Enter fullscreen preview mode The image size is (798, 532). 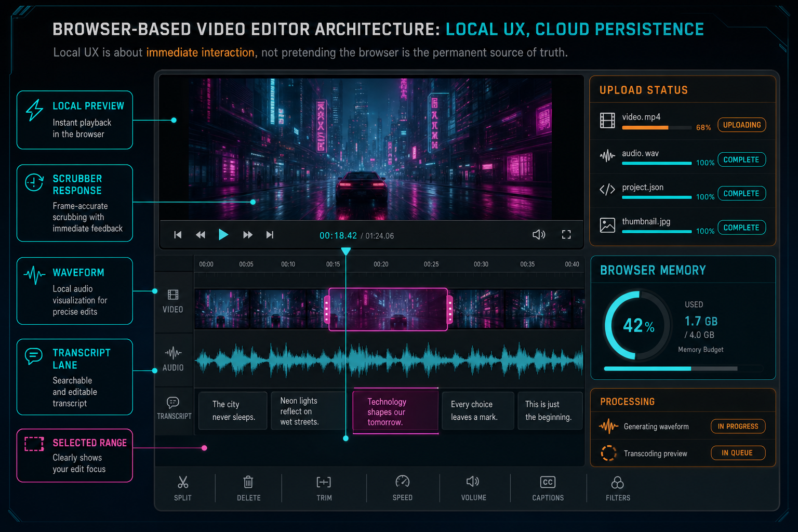point(566,235)
